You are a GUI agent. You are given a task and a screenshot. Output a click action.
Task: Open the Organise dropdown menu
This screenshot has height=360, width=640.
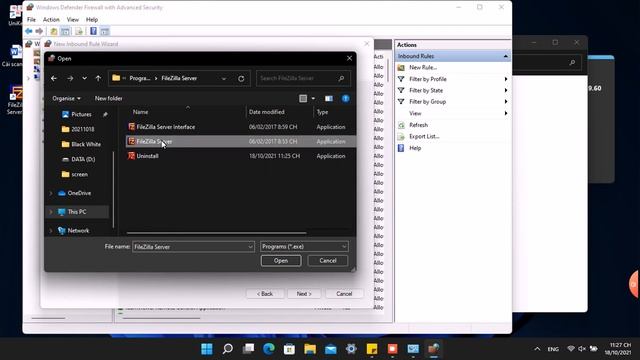(x=67, y=98)
